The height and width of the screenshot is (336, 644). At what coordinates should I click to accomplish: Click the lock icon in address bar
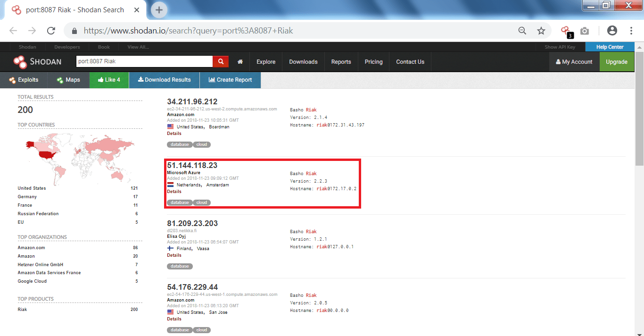pyautogui.click(x=74, y=31)
